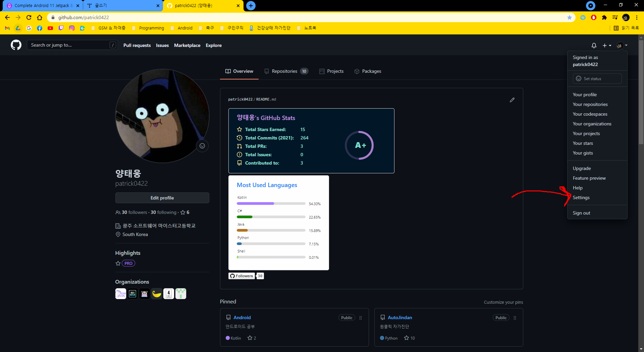644x352 pixels.
Task: Open Chrome extensions puzzle icon
Action: click(x=604, y=17)
